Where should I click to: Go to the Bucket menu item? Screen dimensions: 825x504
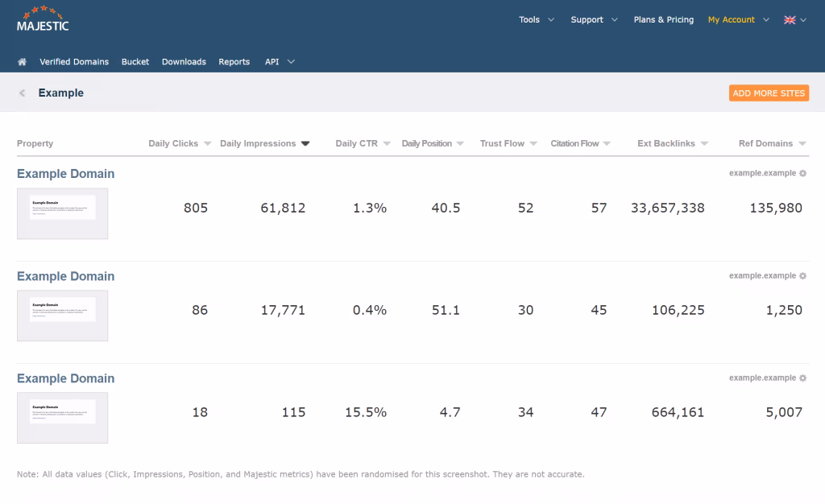click(x=135, y=62)
